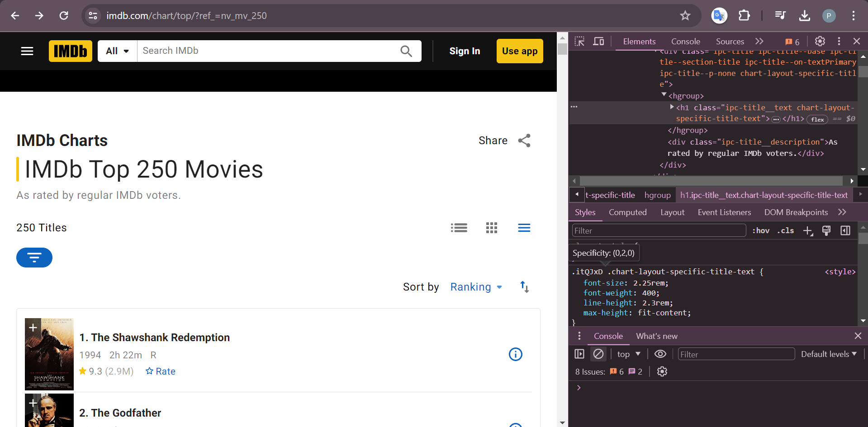Expand the h1 element node

(x=672, y=107)
